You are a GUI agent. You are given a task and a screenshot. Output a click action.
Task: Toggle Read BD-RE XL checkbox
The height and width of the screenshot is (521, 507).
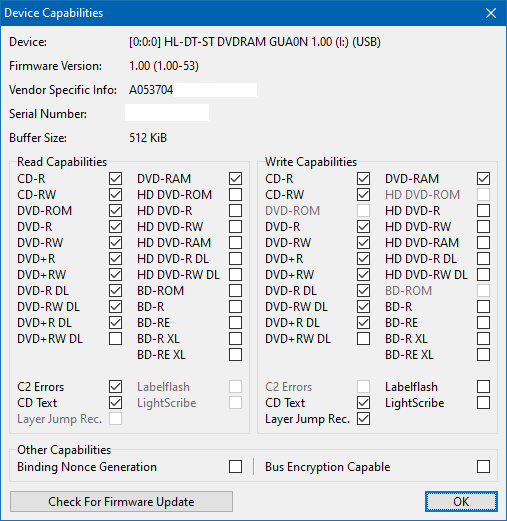coord(235,355)
